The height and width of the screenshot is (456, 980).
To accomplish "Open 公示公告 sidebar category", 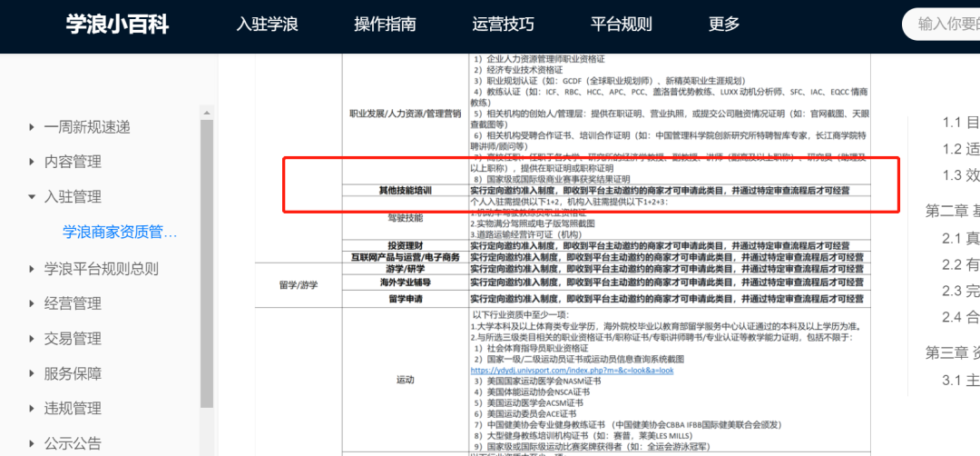I will [x=73, y=444].
